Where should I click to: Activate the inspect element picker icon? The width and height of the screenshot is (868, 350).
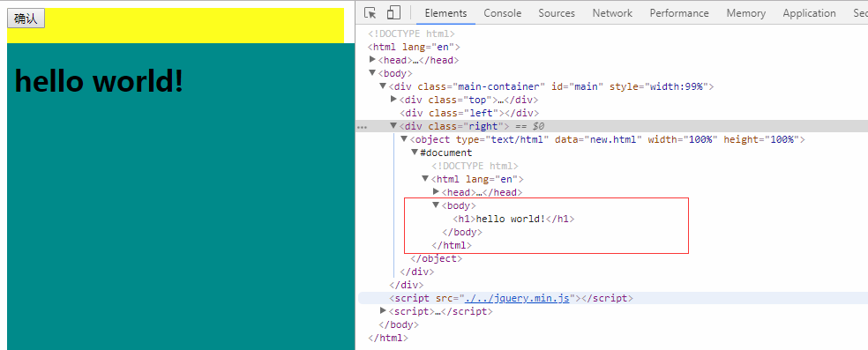pyautogui.click(x=370, y=12)
